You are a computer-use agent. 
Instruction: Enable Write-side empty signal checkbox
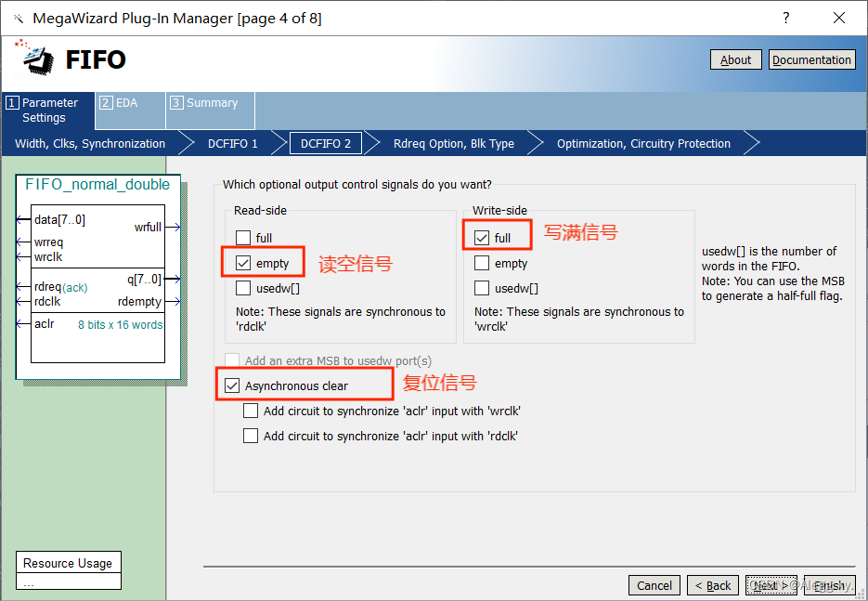click(482, 263)
